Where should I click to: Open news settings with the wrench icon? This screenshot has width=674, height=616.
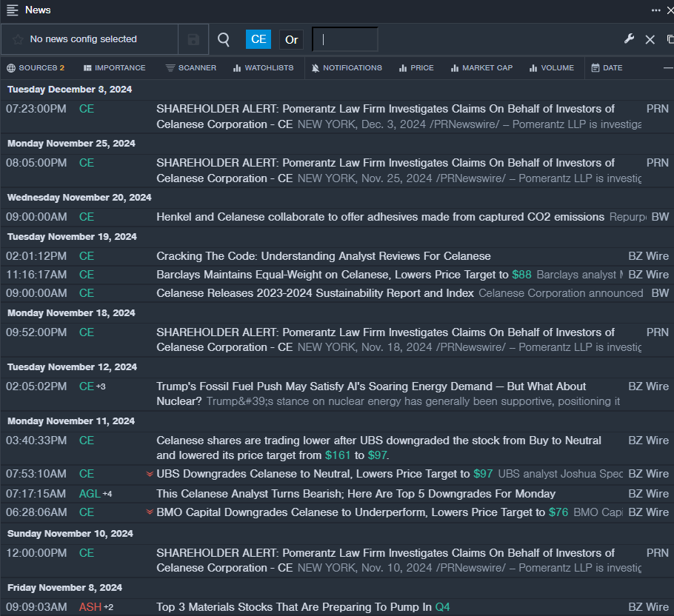pyautogui.click(x=630, y=39)
